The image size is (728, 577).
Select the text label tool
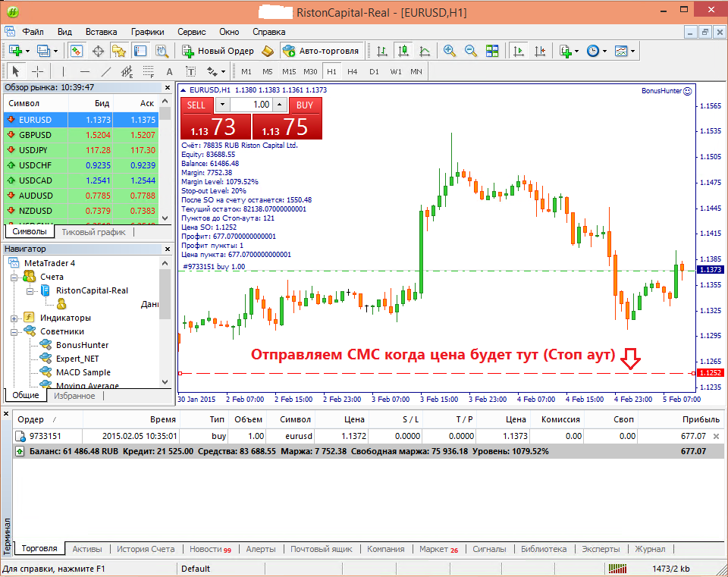click(191, 71)
